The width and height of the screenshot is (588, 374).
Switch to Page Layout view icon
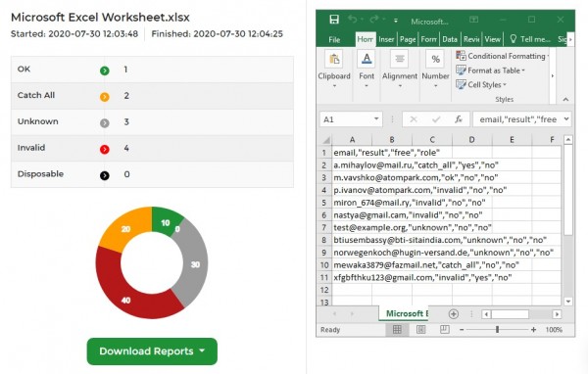coord(420,330)
